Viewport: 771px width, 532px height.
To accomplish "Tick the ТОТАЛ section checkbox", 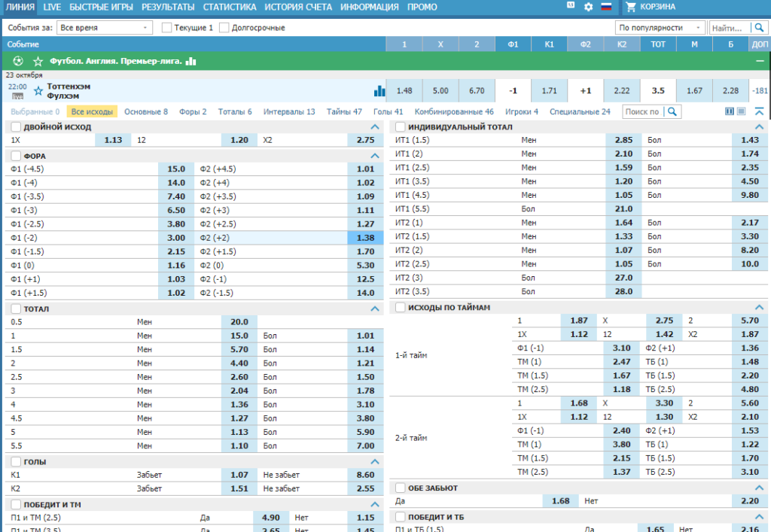I will tap(16, 309).
